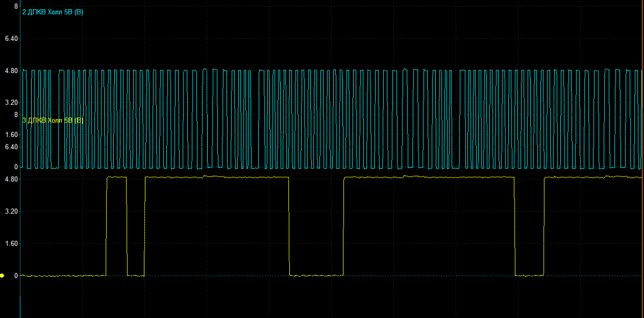Select the yellow channel label 3 ДПКВ Холл 5В
Screen dimensions: 644x318
pos(52,120)
